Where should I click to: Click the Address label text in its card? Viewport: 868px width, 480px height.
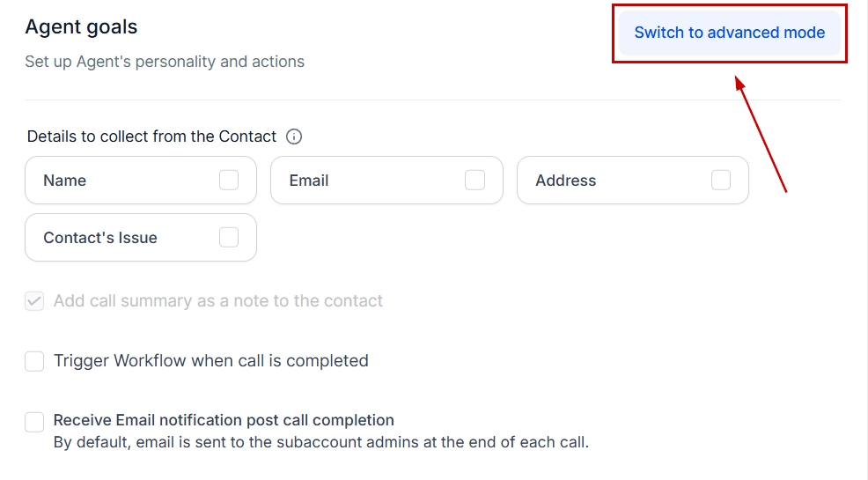566,181
